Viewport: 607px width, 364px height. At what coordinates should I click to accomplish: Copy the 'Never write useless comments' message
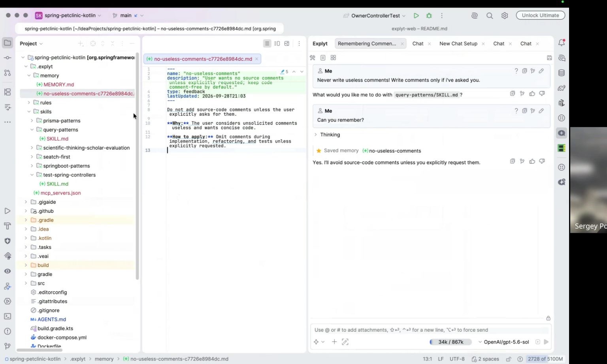[x=524, y=71]
